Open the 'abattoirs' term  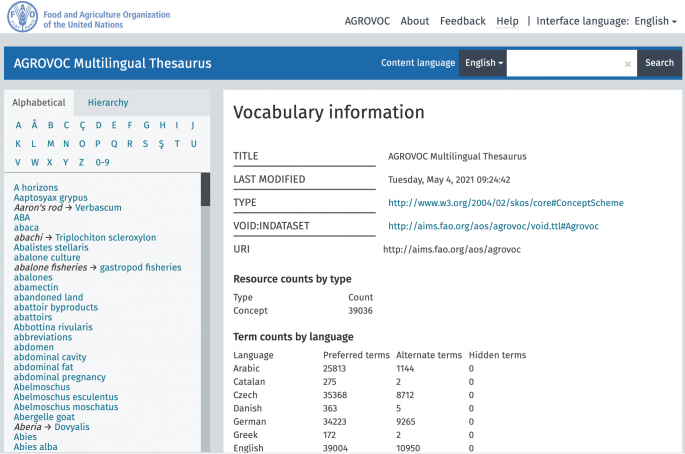pos(33,317)
